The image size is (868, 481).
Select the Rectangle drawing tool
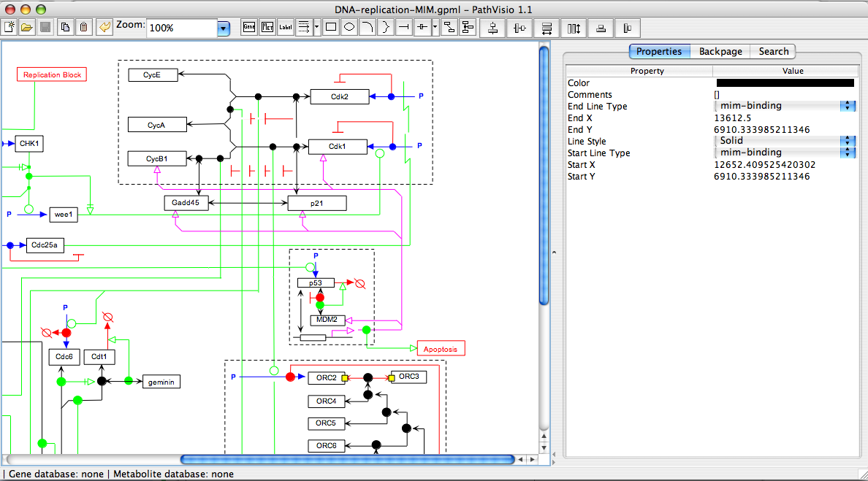coord(331,27)
